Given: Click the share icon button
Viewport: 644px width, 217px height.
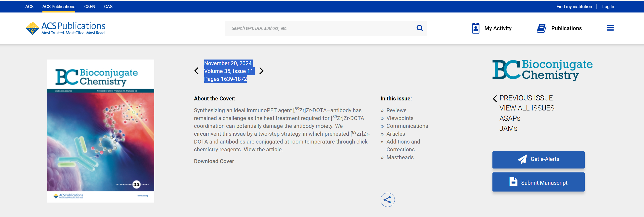Looking at the screenshot, I should click(x=387, y=200).
